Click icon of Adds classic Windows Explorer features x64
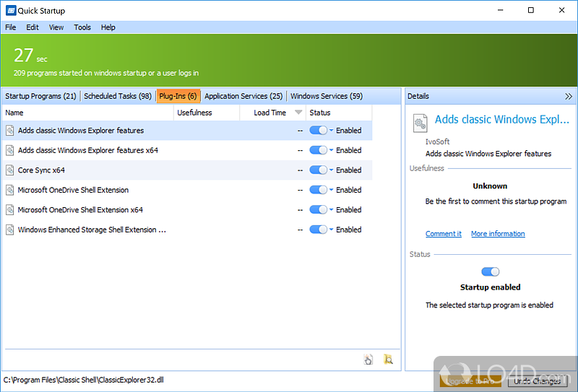This screenshot has height=392, width=578. point(10,151)
